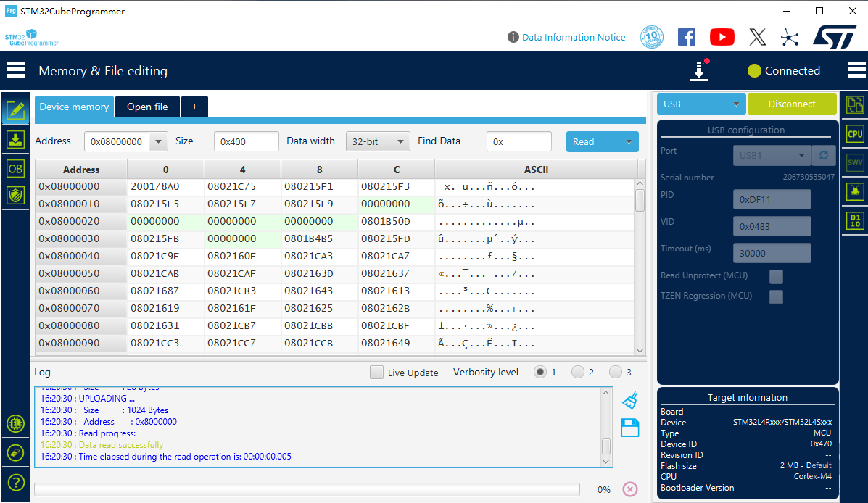Add a new tab with plus

point(194,107)
